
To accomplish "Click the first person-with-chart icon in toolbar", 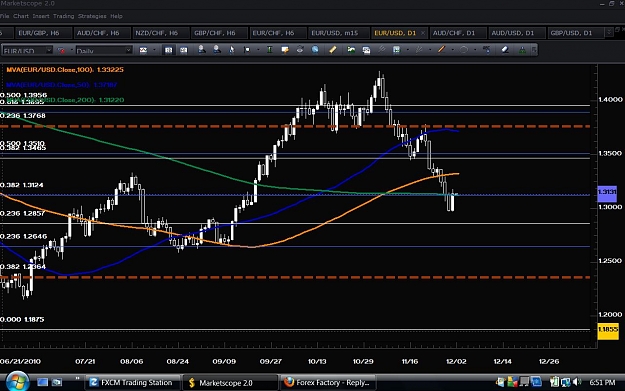I will [x=202, y=49].
